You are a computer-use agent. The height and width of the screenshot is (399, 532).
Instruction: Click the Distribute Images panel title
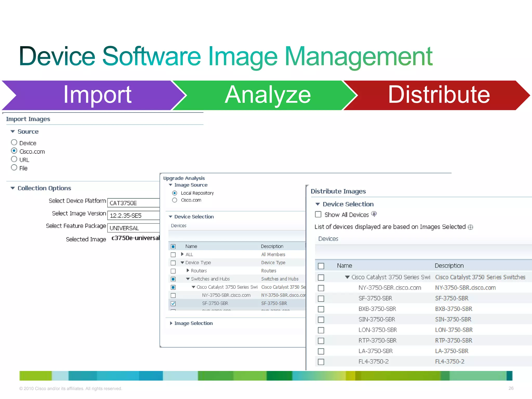pyautogui.click(x=338, y=191)
